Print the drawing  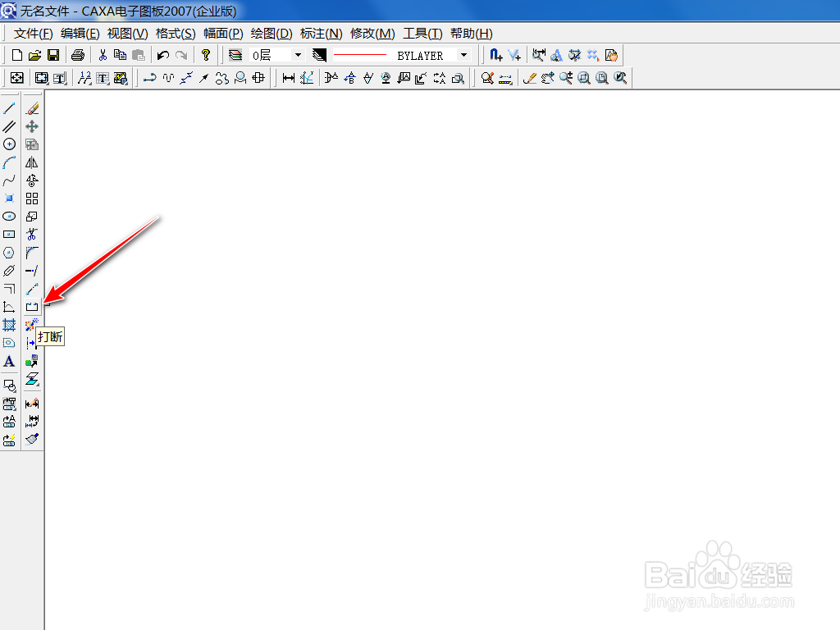[78, 55]
